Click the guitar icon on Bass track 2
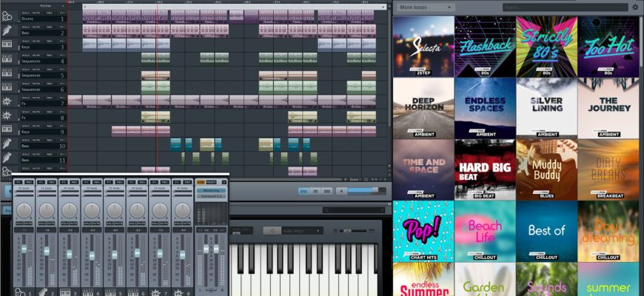Image resolution: width=644 pixels, height=296 pixels. [x=7, y=30]
